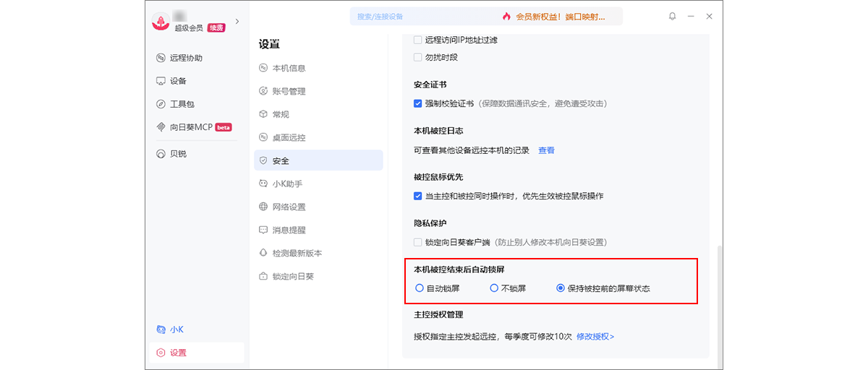This screenshot has height=370, width=868.
Task: Uncheck 强制校验证书 checkbox
Action: click(418, 103)
